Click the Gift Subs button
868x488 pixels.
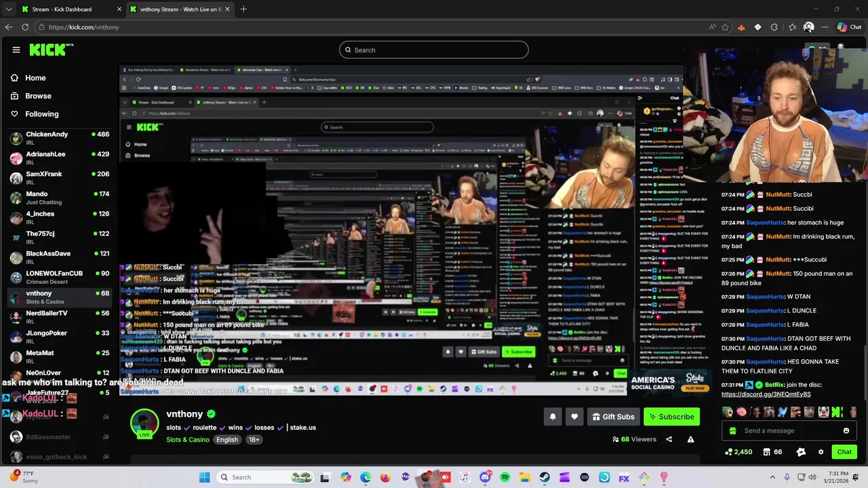pos(613,417)
